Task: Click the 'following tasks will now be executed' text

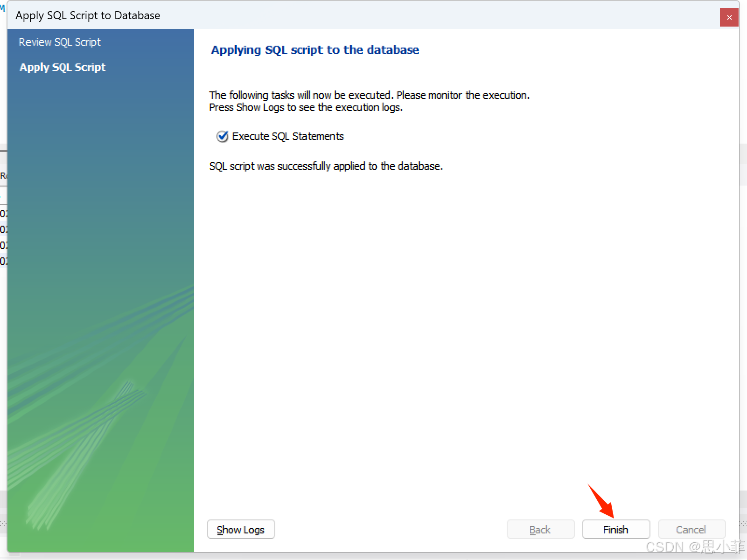Action: 369,95
